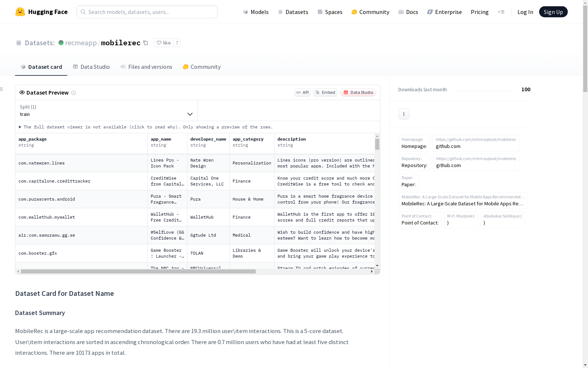The image size is (588, 368).
Task: Click the left edge sidebar toggle icon
Action: point(2,89)
